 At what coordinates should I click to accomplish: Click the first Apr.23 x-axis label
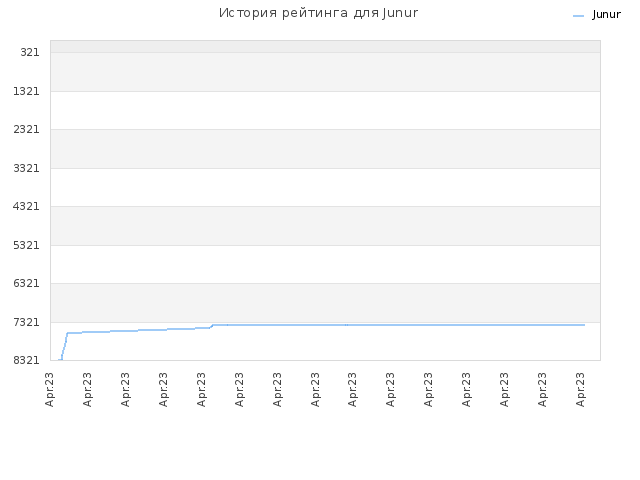point(49,389)
